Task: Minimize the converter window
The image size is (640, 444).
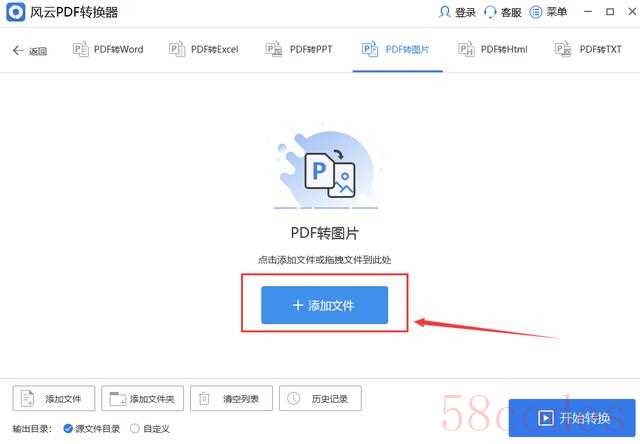Action: click(588, 11)
